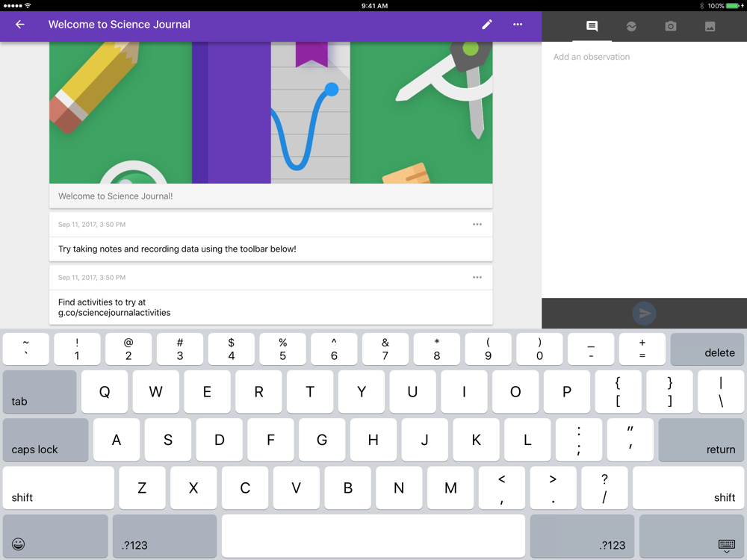Tap the L key

point(527,440)
